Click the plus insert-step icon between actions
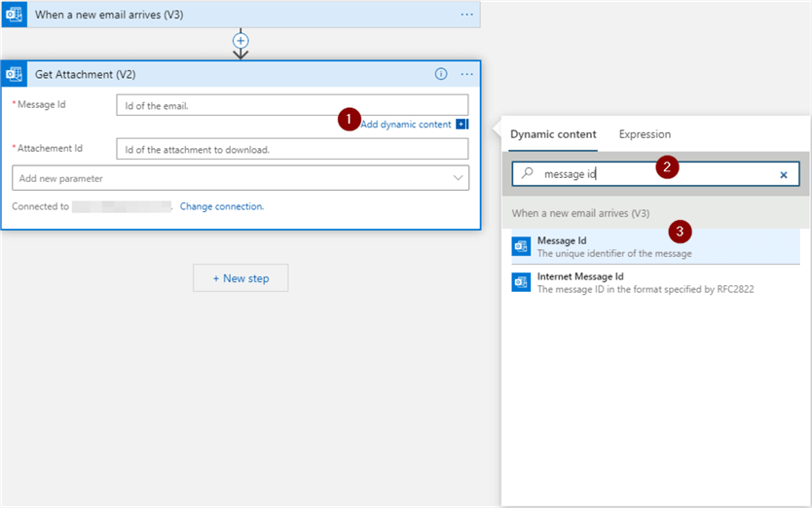This screenshot has width=812, height=508. (240, 41)
